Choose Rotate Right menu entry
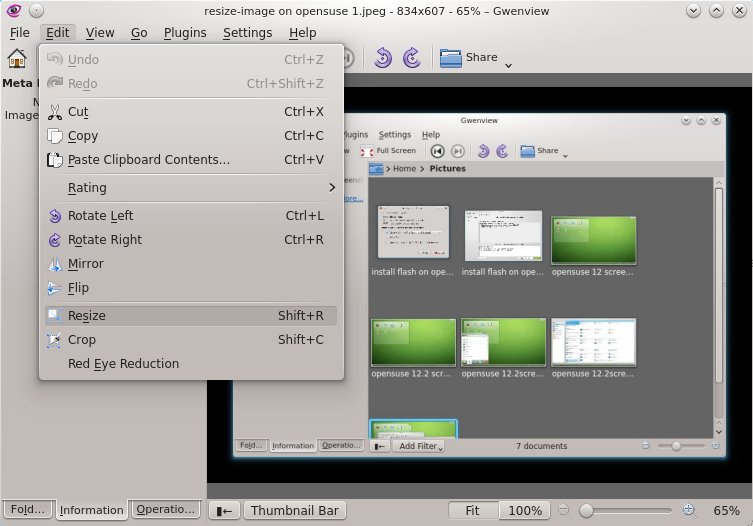 pyautogui.click(x=191, y=240)
